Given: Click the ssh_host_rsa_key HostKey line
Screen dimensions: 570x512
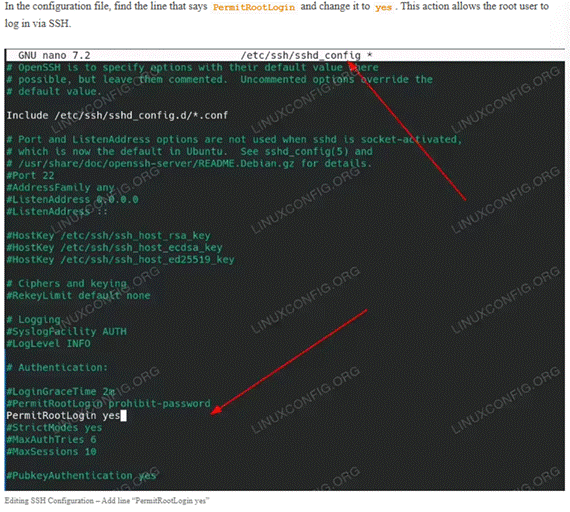Looking at the screenshot, I should pos(108,236).
